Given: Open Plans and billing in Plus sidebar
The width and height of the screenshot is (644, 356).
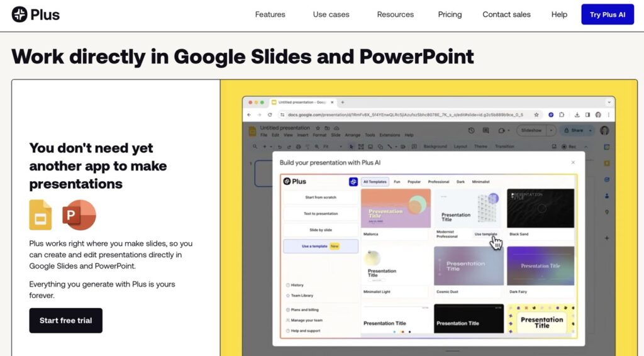Looking at the screenshot, I should 302,310.
